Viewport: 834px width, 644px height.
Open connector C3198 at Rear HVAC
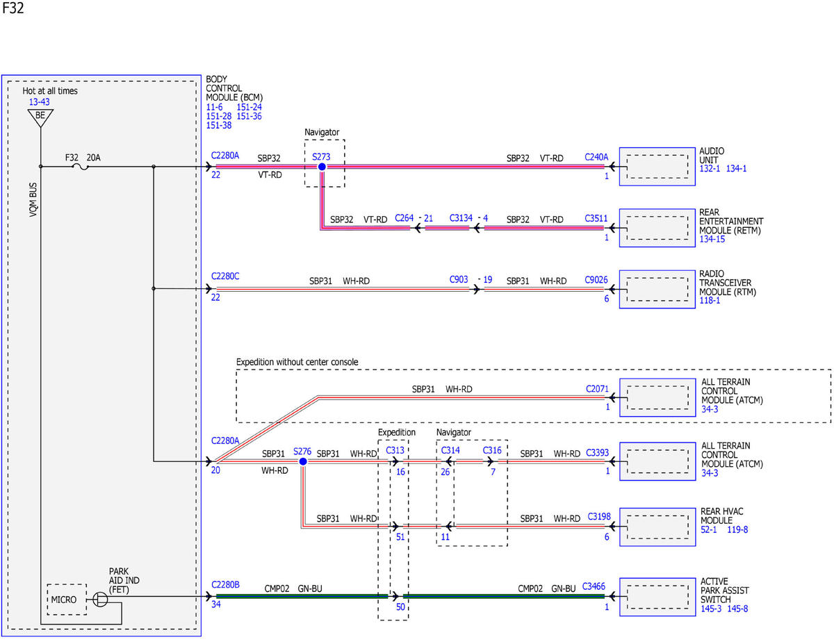599,517
